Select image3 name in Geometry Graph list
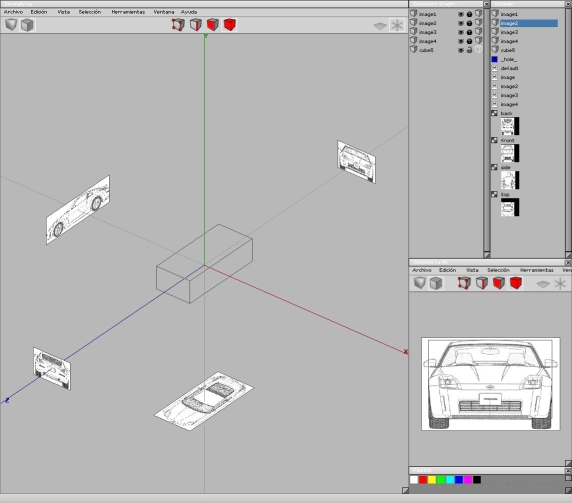The width and height of the screenshot is (572, 503). click(x=428, y=32)
